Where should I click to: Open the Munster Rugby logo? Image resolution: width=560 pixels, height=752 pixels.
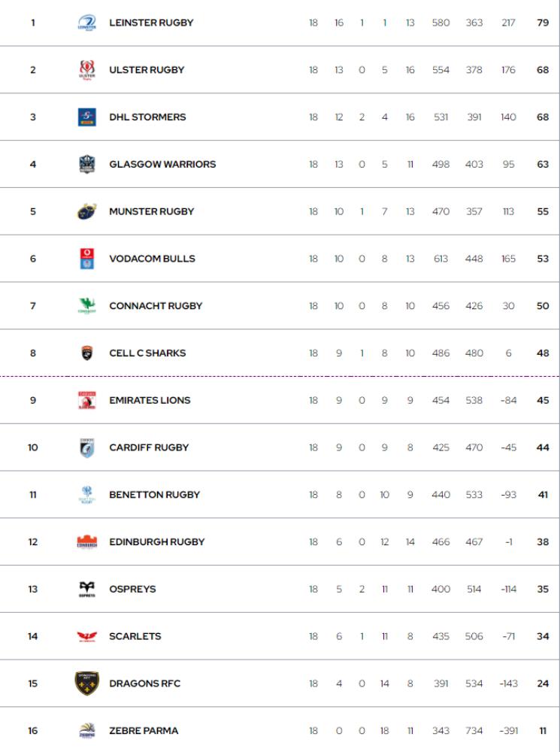[87, 212]
